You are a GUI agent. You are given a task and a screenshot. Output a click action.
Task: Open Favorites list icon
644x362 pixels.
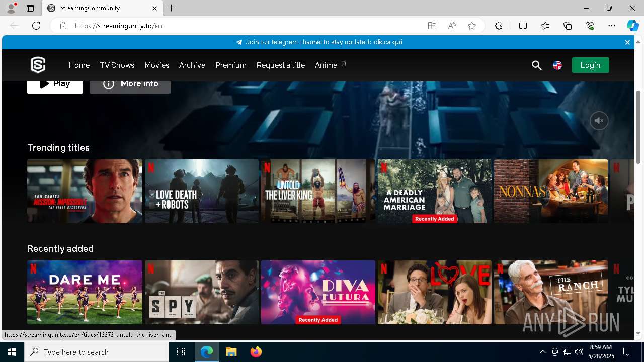click(545, 26)
